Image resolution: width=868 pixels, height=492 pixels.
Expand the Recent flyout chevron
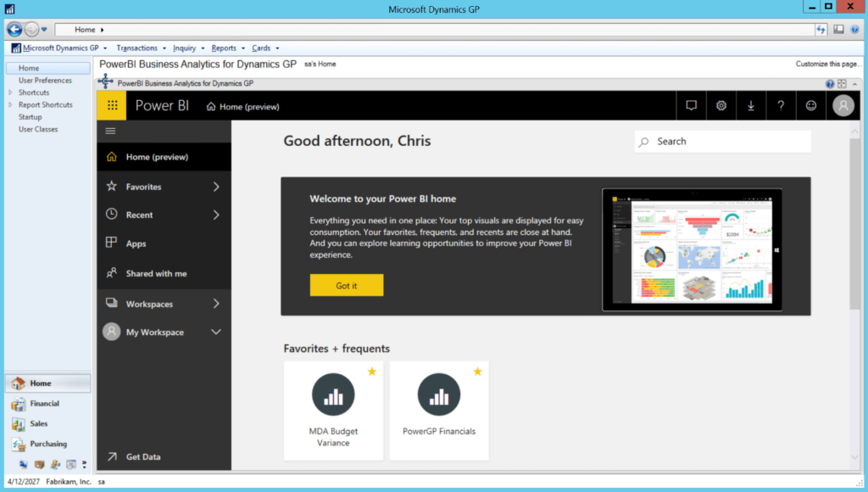[x=216, y=215]
